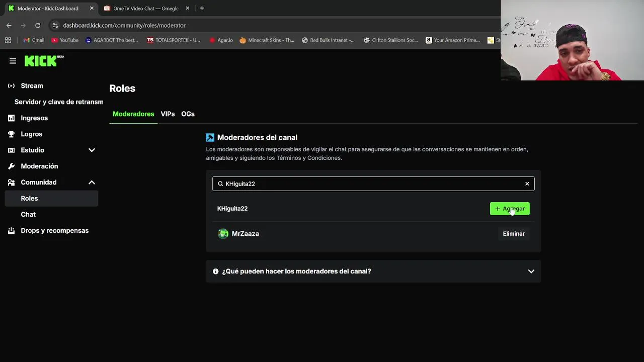Click the Roles page heading
The image size is (644, 362).
click(x=122, y=88)
